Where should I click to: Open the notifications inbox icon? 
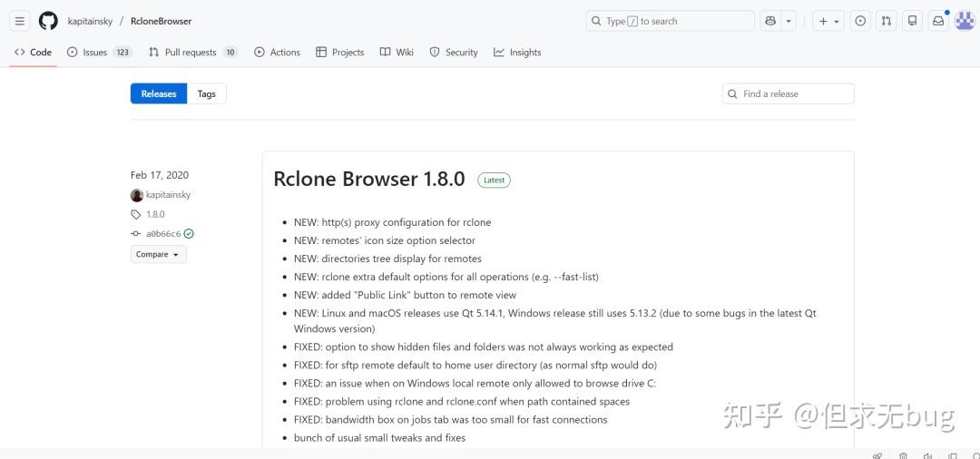[x=938, y=21]
